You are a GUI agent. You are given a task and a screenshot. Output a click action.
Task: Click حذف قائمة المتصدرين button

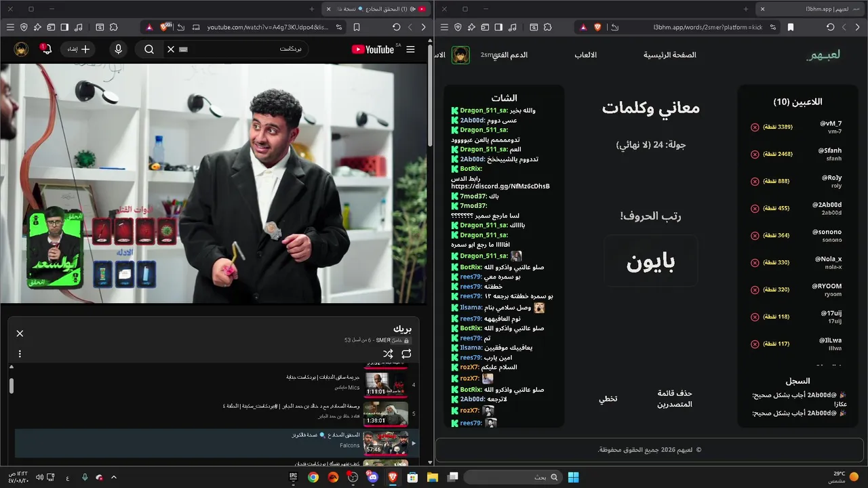(x=675, y=399)
